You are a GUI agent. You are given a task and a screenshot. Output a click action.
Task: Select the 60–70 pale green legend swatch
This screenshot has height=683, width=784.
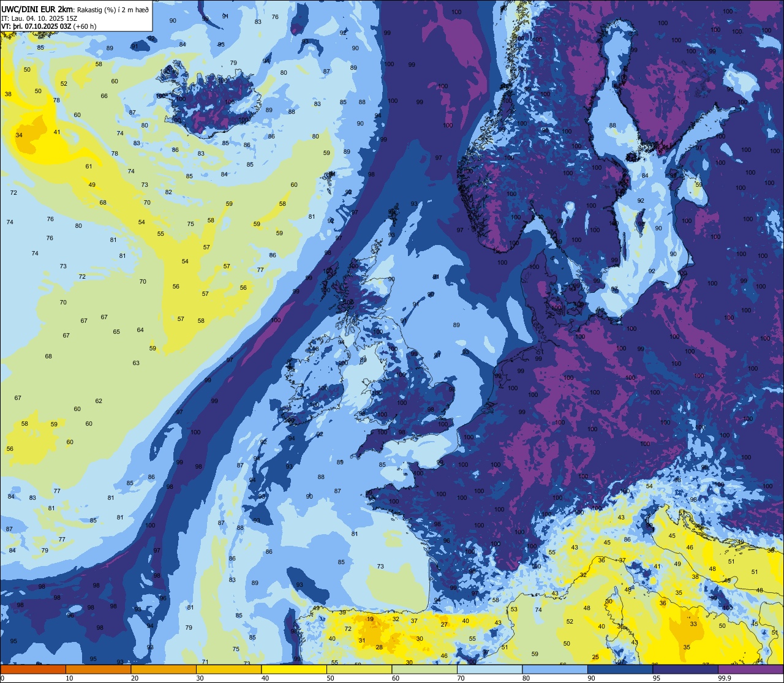(424, 669)
